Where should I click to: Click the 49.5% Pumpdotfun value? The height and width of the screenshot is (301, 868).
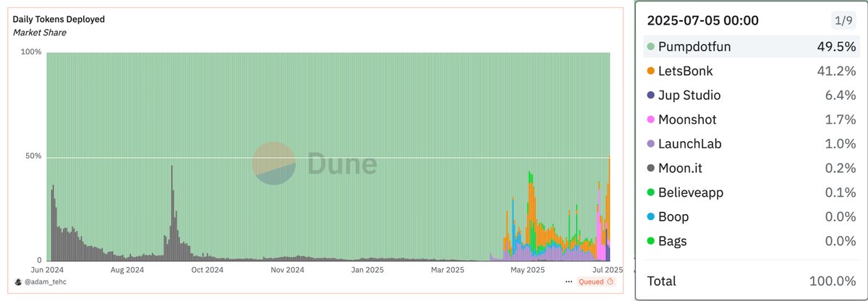click(837, 46)
